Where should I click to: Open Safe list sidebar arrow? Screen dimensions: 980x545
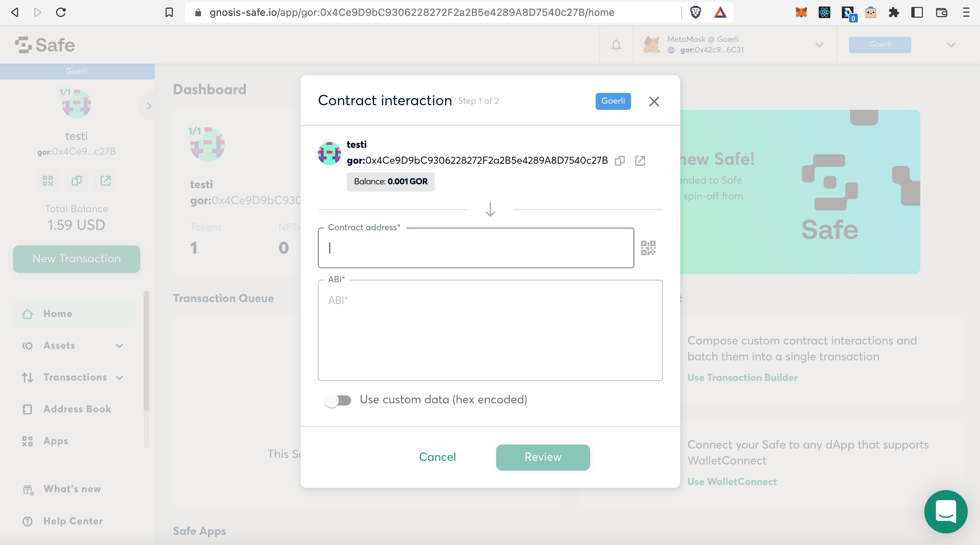point(149,106)
